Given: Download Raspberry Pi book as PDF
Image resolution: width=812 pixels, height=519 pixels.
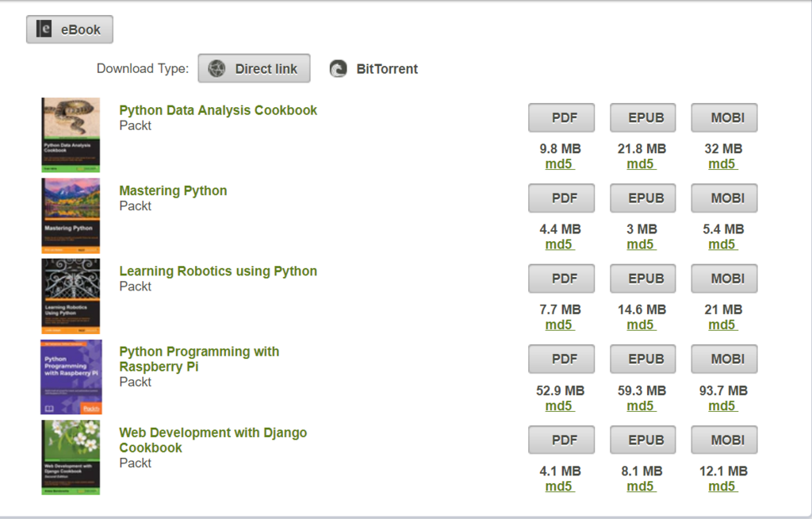Looking at the screenshot, I should pyautogui.click(x=564, y=359).
